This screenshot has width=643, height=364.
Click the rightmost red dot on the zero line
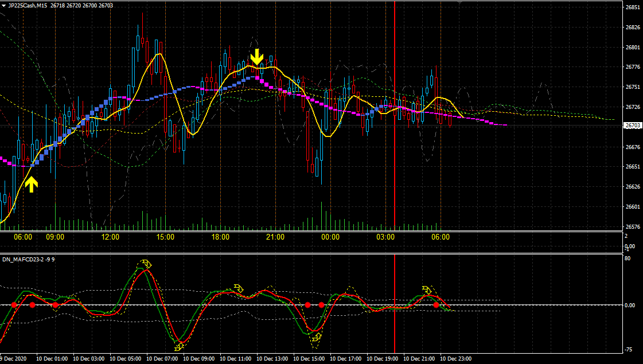click(437, 305)
